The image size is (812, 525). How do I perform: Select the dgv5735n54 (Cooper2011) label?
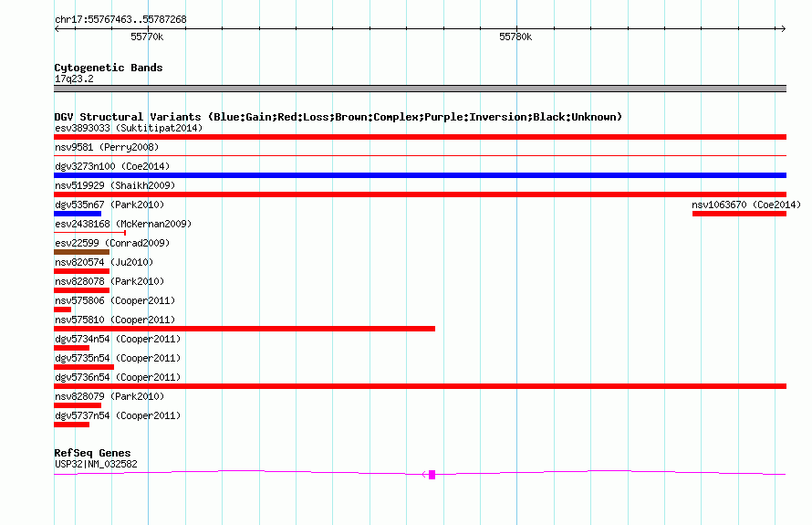tap(118, 358)
